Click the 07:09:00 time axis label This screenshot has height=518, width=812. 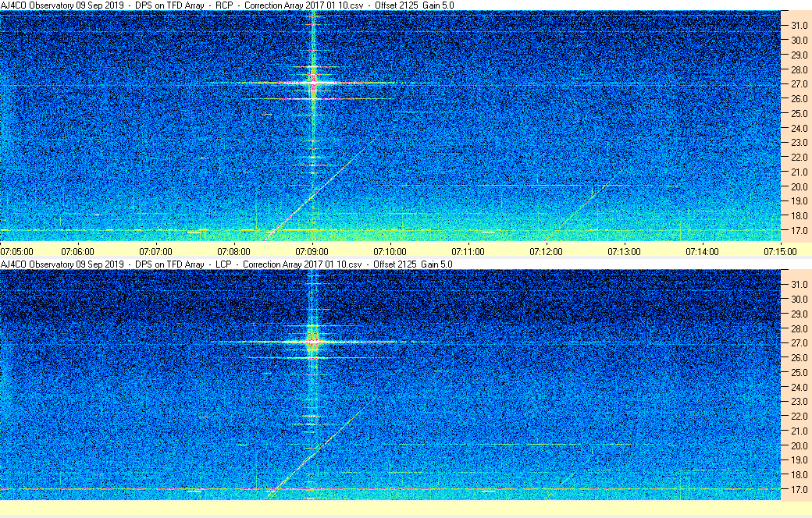point(312,252)
